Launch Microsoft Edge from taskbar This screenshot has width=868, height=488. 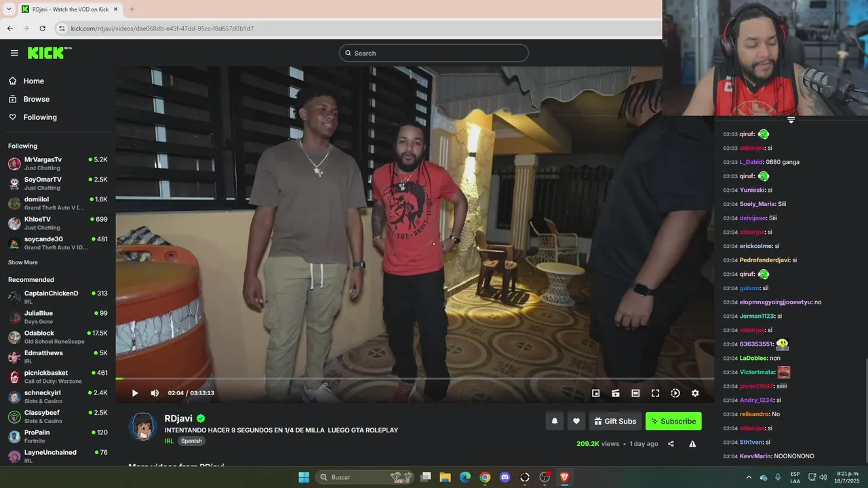[465, 477]
